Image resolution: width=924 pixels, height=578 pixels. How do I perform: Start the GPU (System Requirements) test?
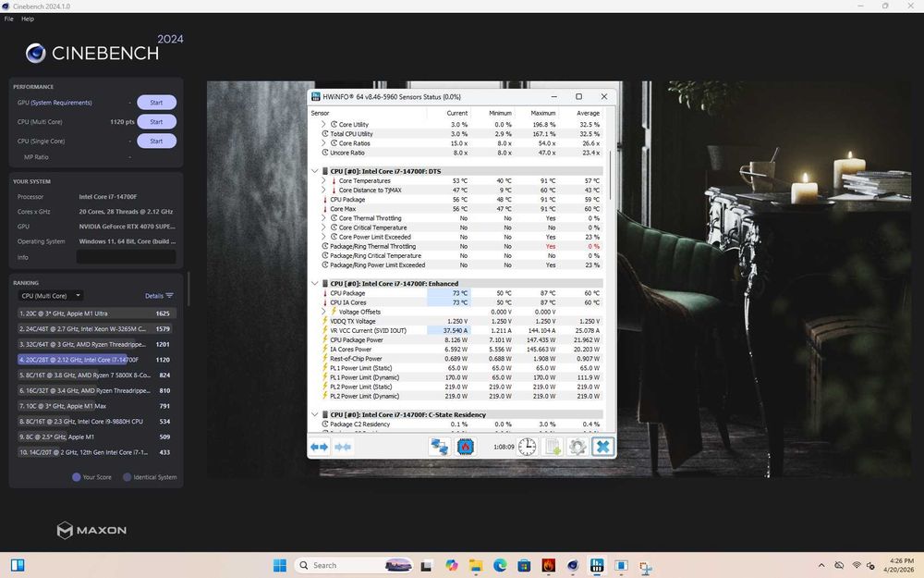pyautogui.click(x=156, y=103)
